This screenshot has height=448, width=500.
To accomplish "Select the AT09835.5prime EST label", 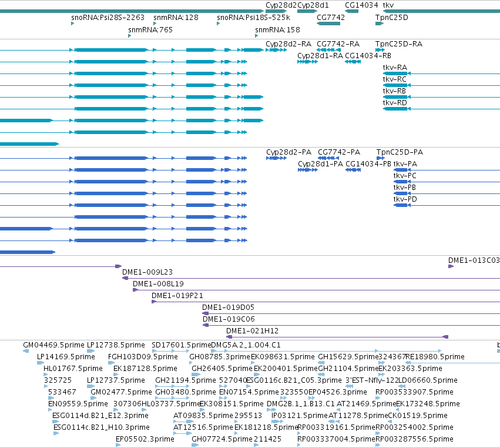I will point(203,416).
